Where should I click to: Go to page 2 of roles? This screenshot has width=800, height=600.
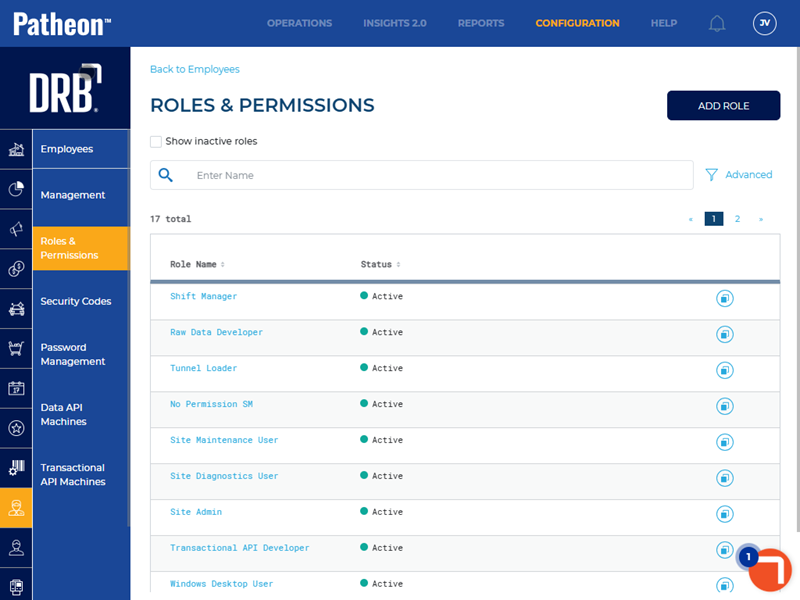pyautogui.click(x=738, y=219)
